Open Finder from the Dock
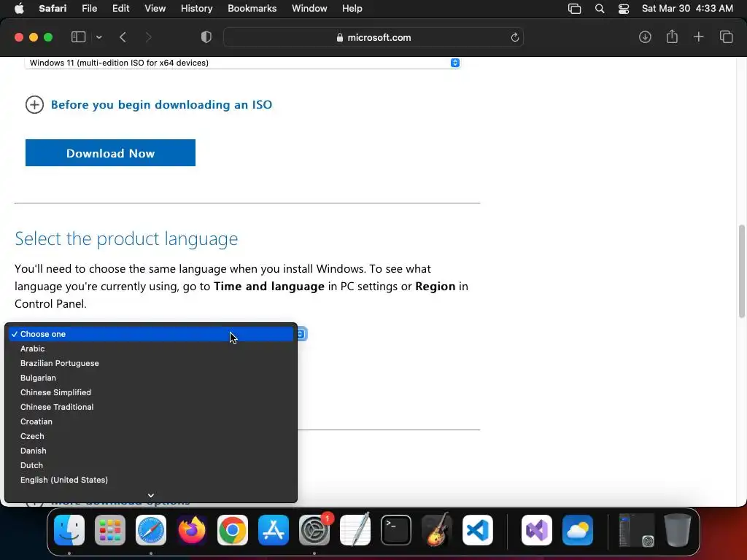747x560 pixels. [x=69, y=530]
